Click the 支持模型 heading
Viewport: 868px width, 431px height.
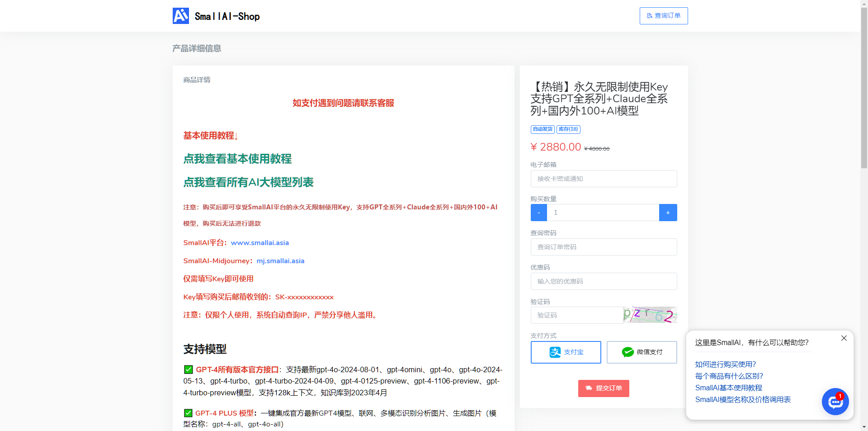tap(205, 349)
